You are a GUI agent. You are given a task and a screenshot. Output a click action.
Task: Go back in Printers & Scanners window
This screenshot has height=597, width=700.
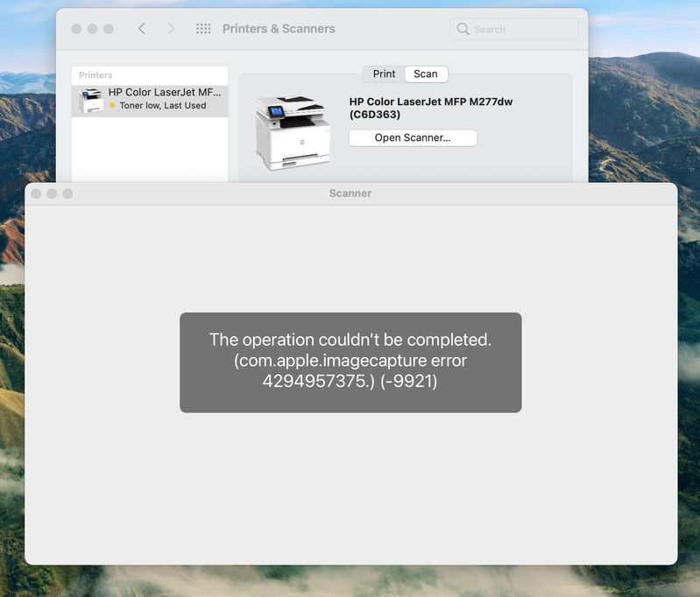pos(142,29)
